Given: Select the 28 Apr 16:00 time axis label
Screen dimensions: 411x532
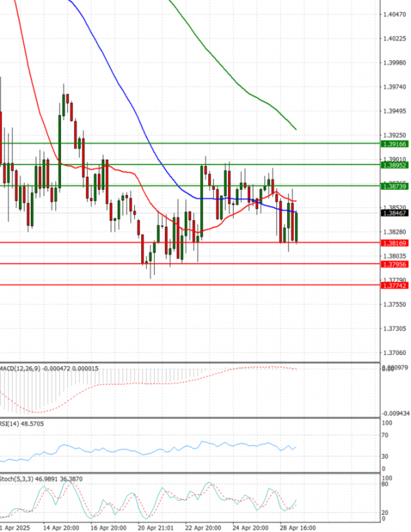Looking at the screenshot, I should [x=297, y=528].
